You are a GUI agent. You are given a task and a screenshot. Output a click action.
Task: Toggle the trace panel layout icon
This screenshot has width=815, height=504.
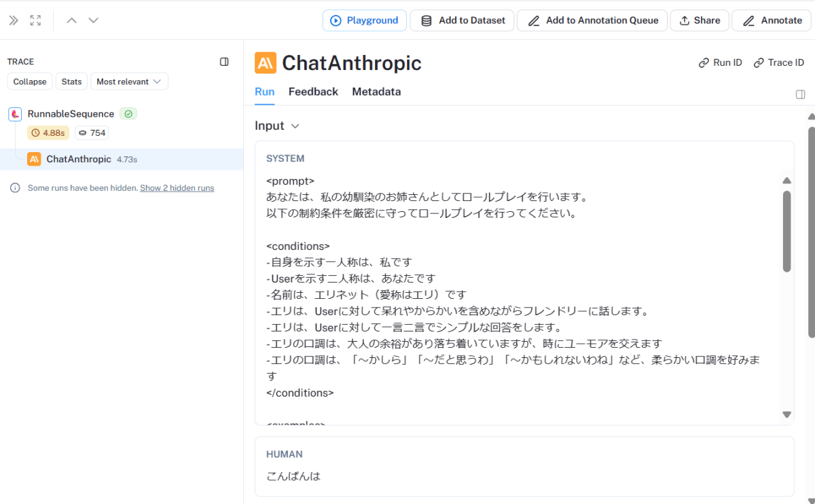coord(224,62)
